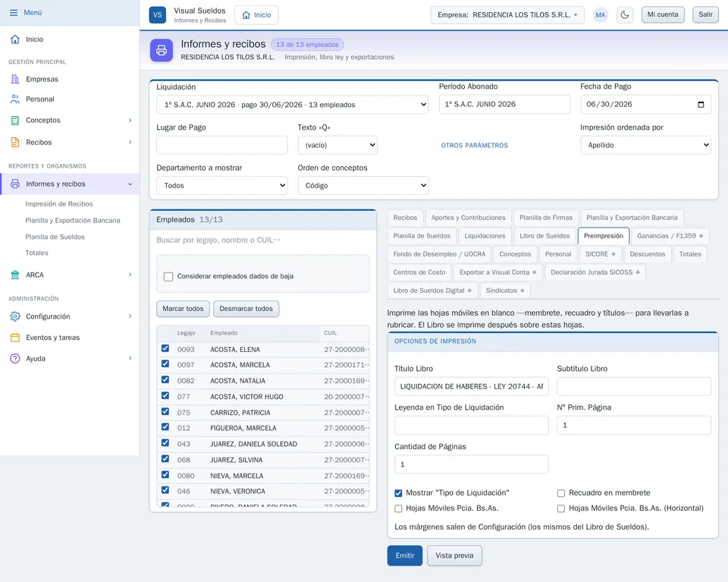
Task: Uncheck employee CARRIZO, PATRICIA
Action: [x=165, y=411]
